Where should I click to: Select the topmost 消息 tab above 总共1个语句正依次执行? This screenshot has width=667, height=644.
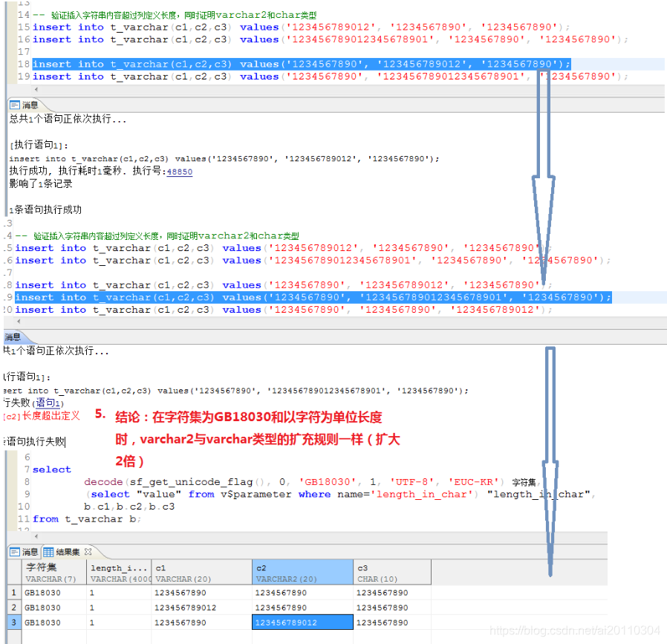[25, 105]
